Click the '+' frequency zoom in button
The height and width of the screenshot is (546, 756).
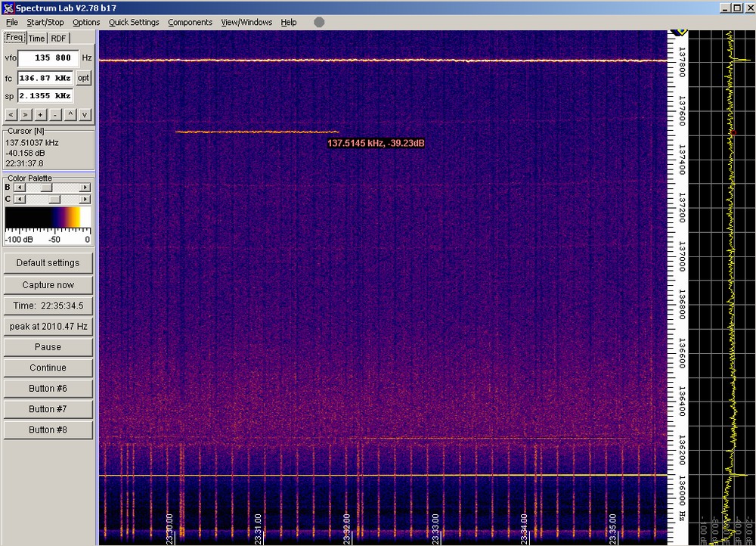click(40, 115)
